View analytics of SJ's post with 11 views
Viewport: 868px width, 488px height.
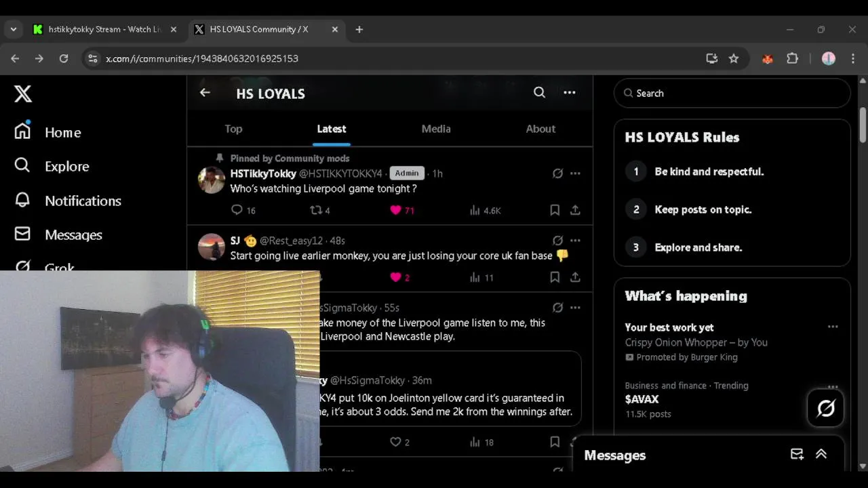tap(481, 277)
